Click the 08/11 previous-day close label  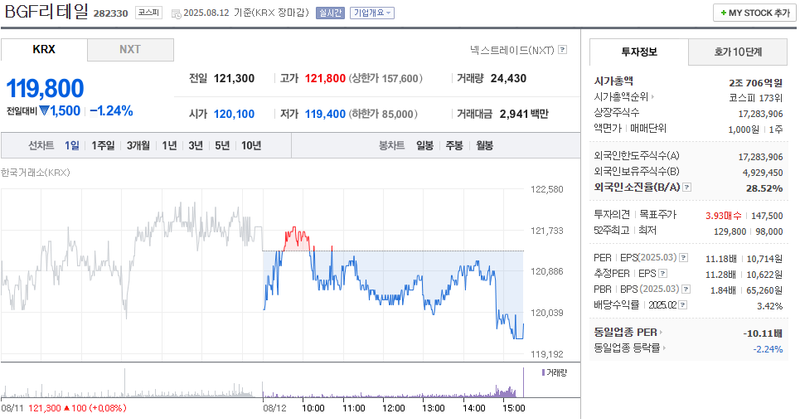[x=63, y=408]
